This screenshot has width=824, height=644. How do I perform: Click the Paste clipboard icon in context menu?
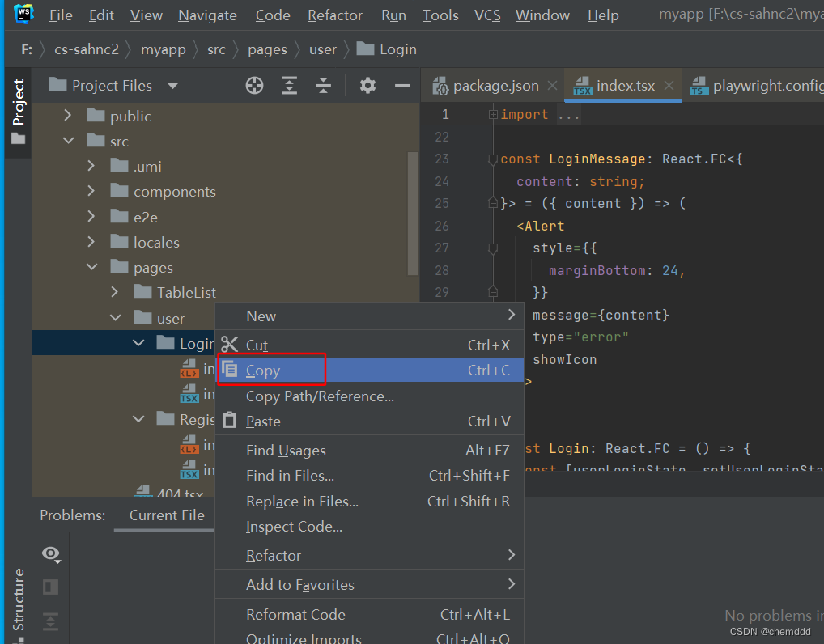point(230,420)
